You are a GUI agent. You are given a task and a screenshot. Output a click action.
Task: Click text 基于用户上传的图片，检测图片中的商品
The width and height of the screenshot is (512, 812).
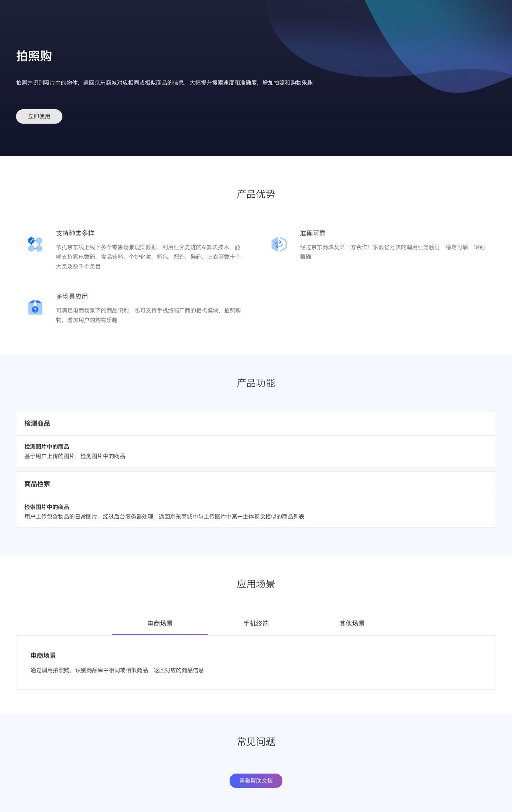coord(75,456)
